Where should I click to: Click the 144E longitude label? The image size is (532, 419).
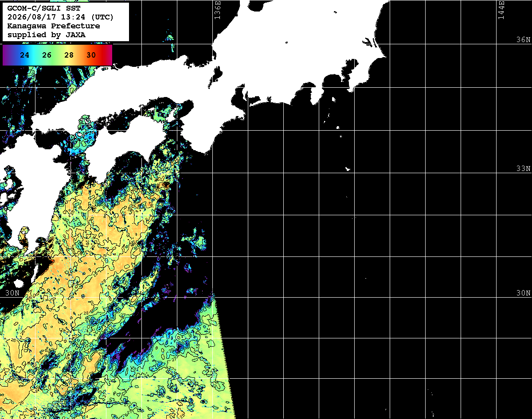click(501, 10)
